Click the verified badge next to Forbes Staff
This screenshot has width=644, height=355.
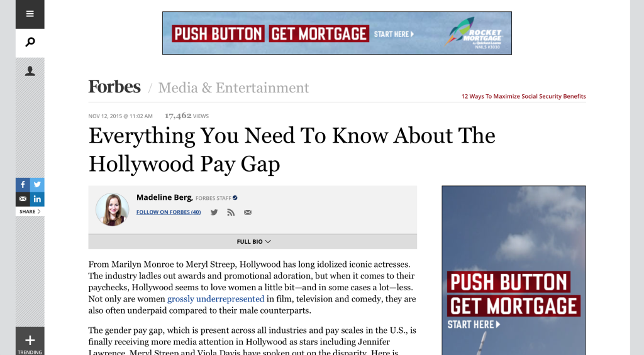click(235, 198)
